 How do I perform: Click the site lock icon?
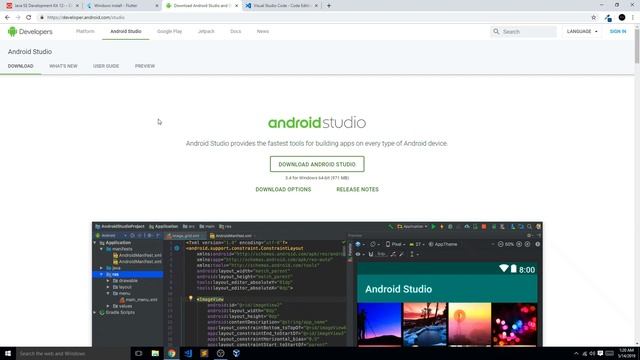pyautogui.click(x=42, y=18)
